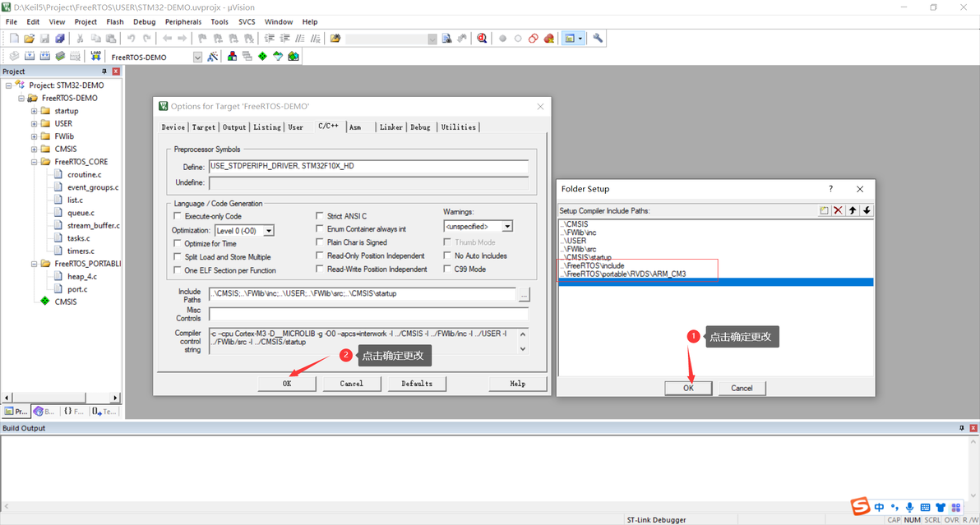Click the Manage Run-Time Environment green diamond icon
Screen dimensions: 980x525
[262, 56]
